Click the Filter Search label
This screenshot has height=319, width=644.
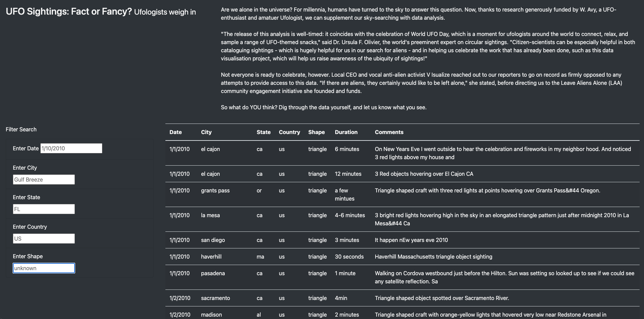point(21,129)
